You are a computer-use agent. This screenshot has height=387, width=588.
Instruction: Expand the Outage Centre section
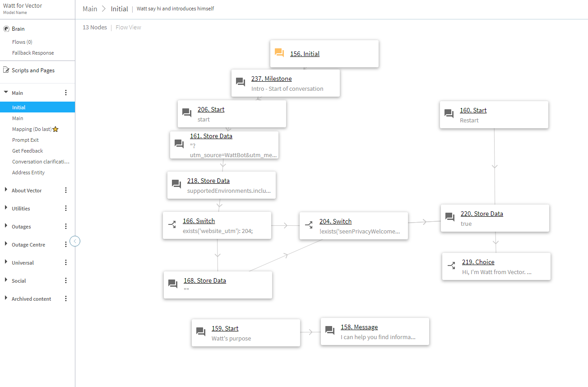point(6,244)
